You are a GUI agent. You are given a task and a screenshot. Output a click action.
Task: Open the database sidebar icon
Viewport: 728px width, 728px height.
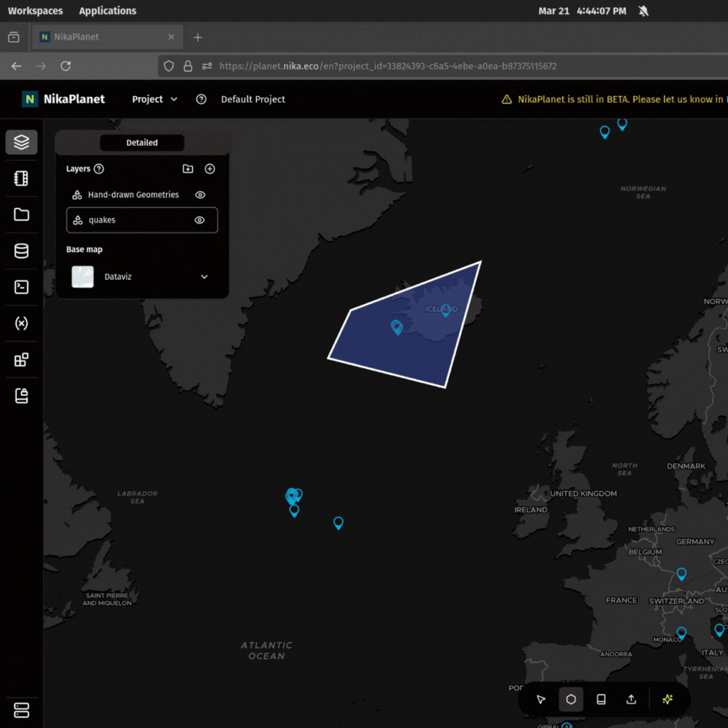(21, 251)
